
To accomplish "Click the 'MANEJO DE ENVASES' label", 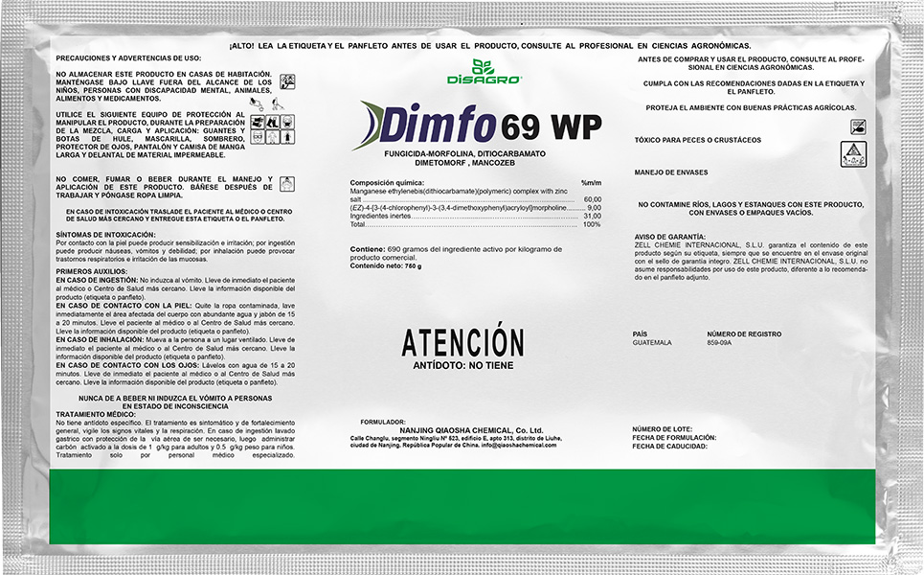I will coord(671,172).
